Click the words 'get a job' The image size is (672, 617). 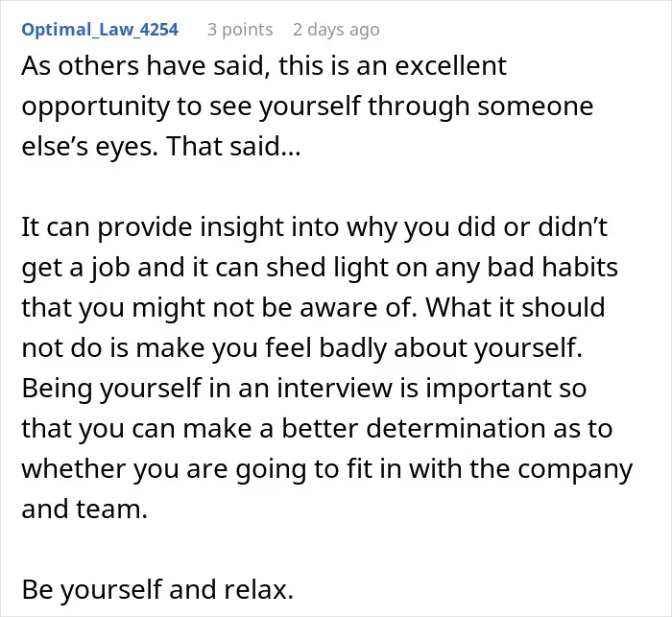pos(76,268)
